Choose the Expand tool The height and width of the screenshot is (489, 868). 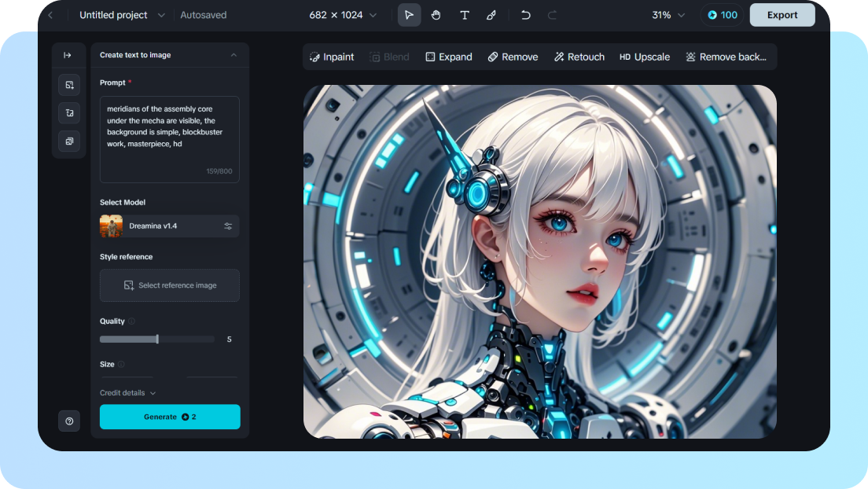point(448,57)
